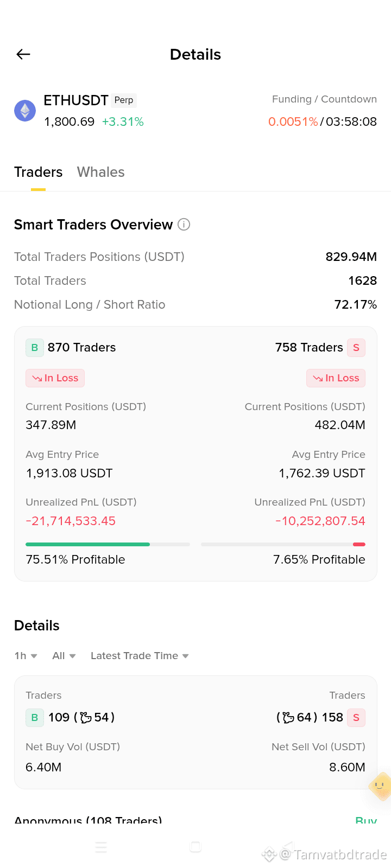The width and height of the screenshot is (391, 868).
Task: Expand the 1h timeframe dropdown
Action: (x=26, y=656)
